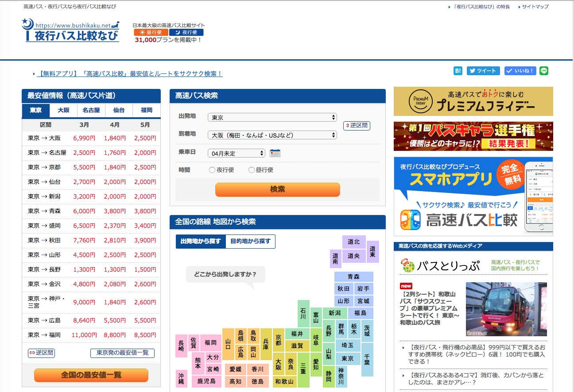Click the いいね！ Facebook like button
574x392 pixels.
(520, 71)
